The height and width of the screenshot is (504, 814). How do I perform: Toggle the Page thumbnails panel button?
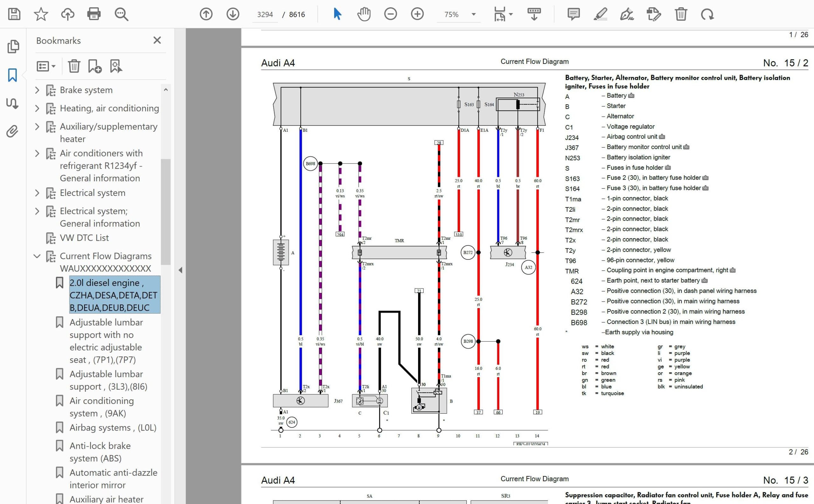click(x=13, y=46)
